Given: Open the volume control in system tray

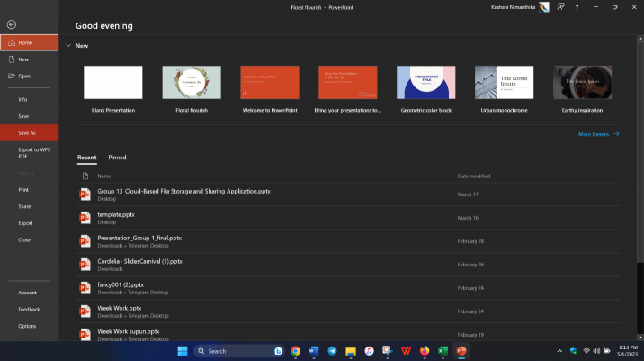Looking at the screenshot, I should [x=596, y=351].
